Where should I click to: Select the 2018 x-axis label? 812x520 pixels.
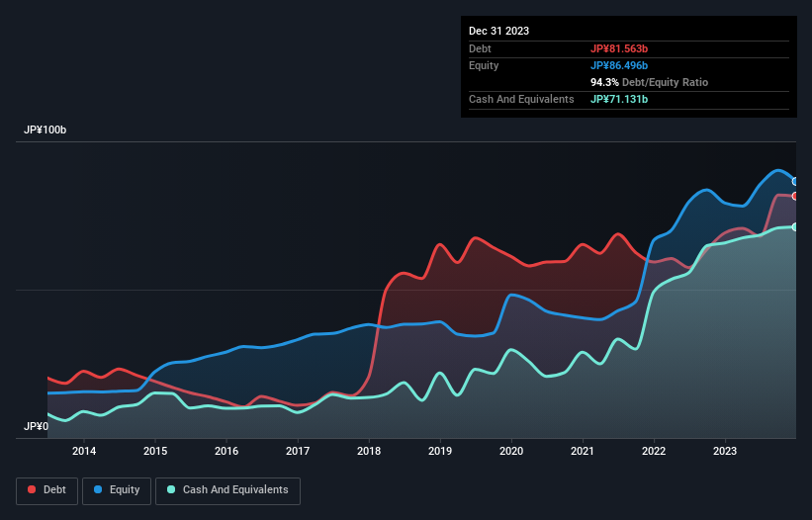pos(369,451)
